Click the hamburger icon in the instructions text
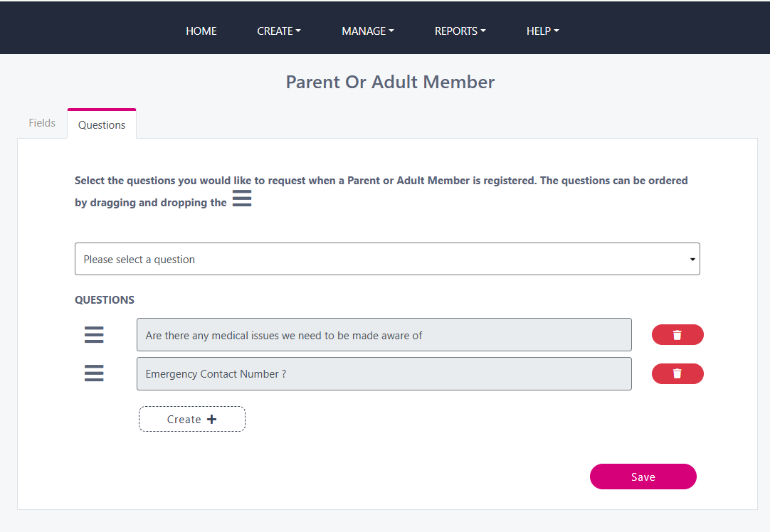The image size is (770, 532). [242, 198]
